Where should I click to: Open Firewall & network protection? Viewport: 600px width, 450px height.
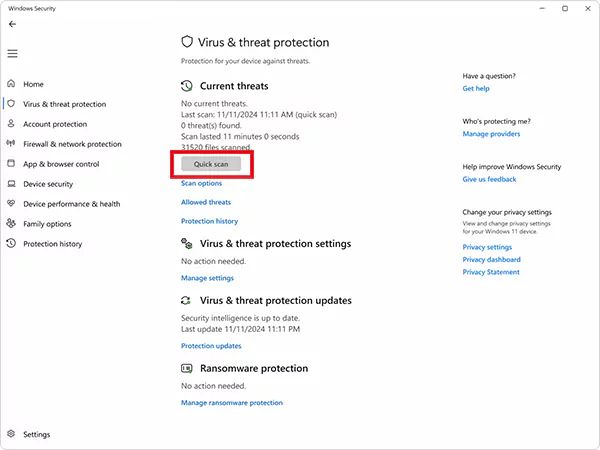point(72,144)
